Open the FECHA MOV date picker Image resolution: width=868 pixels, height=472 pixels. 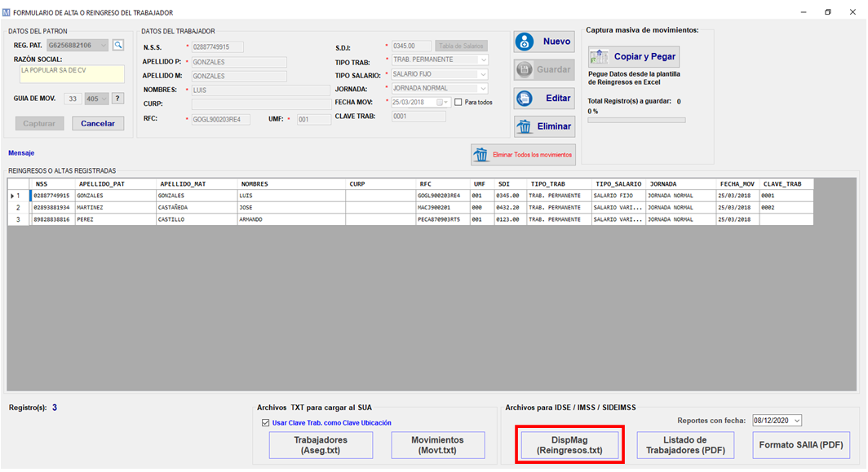[442, 103]
